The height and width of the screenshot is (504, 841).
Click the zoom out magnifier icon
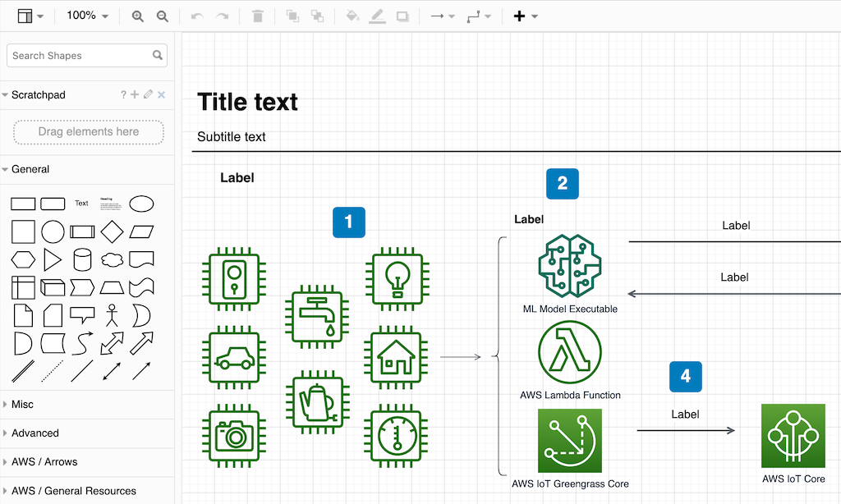tap(163, 16)
